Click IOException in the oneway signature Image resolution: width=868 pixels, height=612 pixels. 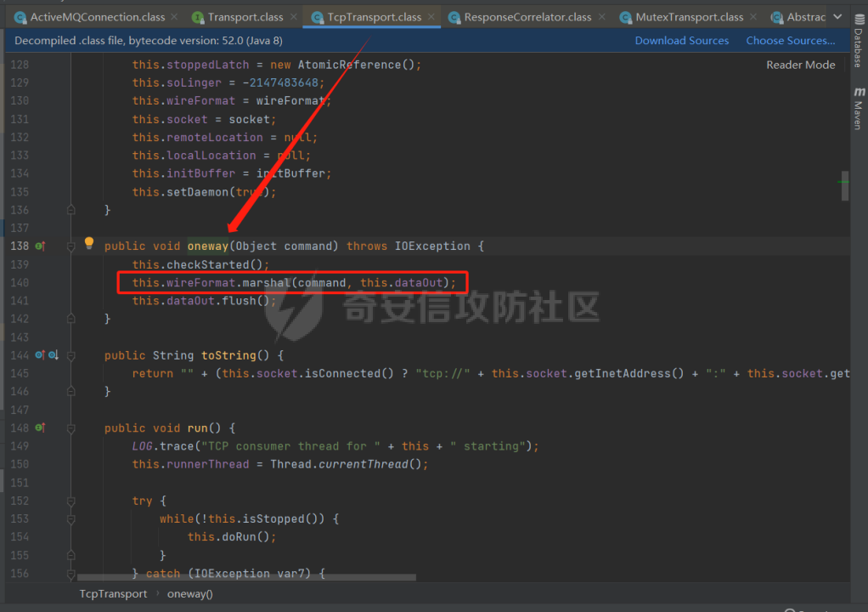432,246
